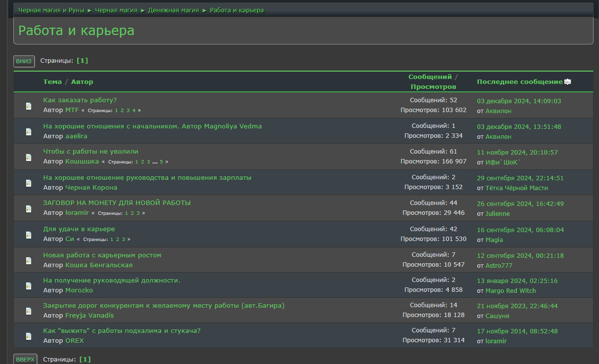Click sort icon next to 'Последнее сообщение'
This screenshot has width=599, height=364.
click(568, 82)
